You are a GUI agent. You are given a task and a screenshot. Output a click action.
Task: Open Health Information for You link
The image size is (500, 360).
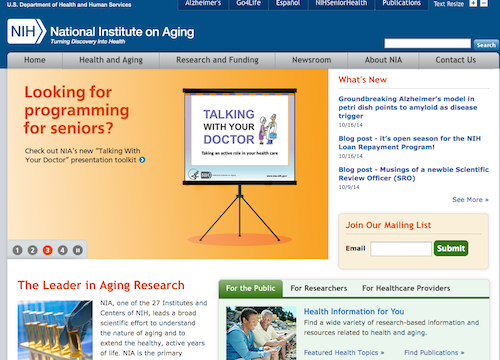pyautogui.click(x=354, y=312)
